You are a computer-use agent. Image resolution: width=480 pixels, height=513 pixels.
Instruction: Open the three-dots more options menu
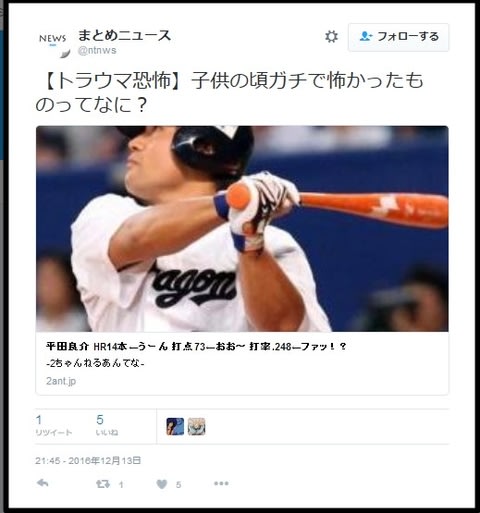221,483
